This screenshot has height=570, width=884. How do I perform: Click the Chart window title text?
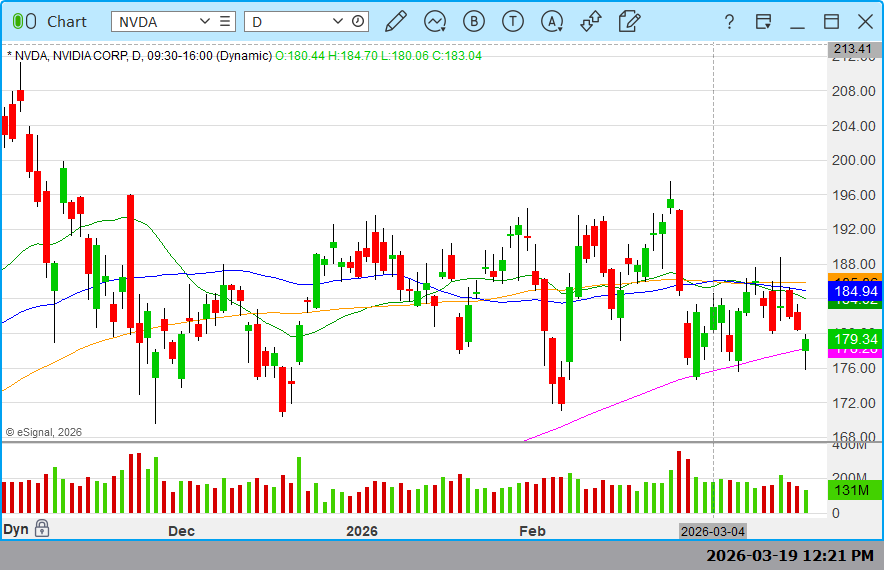67,22
